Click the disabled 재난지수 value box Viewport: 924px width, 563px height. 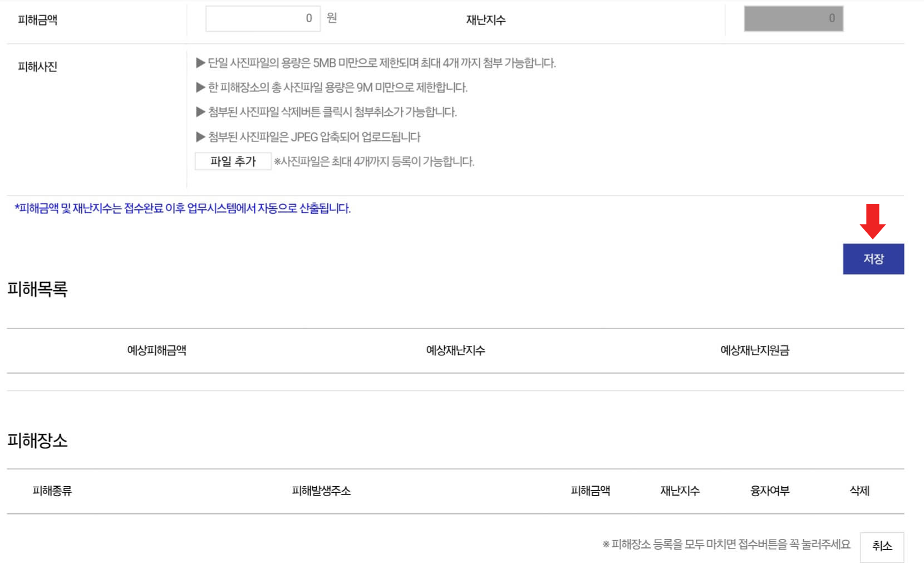794,17
